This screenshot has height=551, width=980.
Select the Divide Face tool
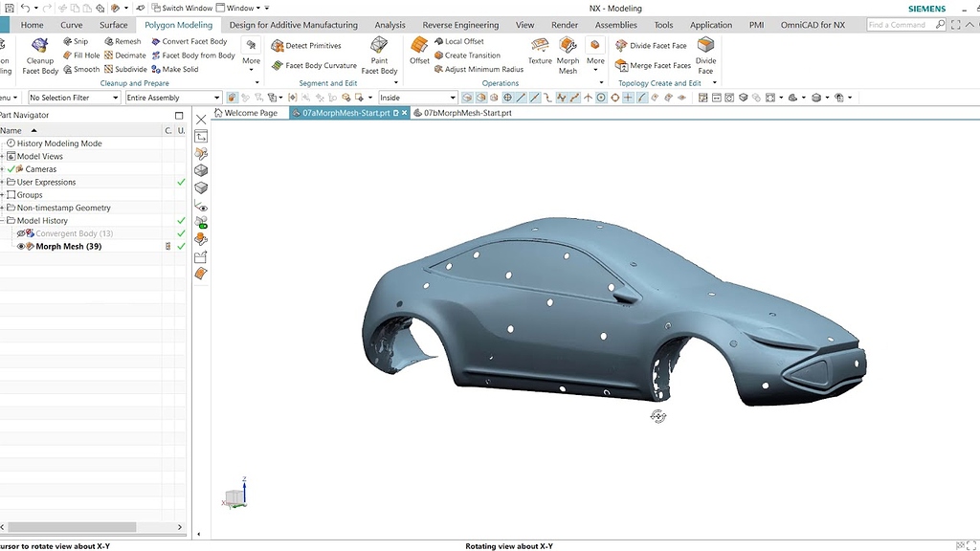(x=705, y=55)
